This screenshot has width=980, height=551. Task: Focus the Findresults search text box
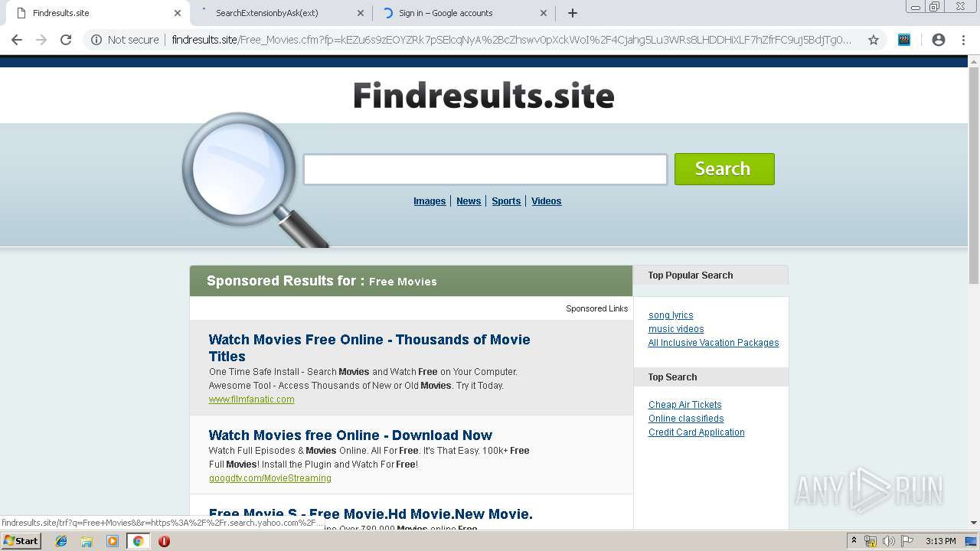(x=485, y=169)
